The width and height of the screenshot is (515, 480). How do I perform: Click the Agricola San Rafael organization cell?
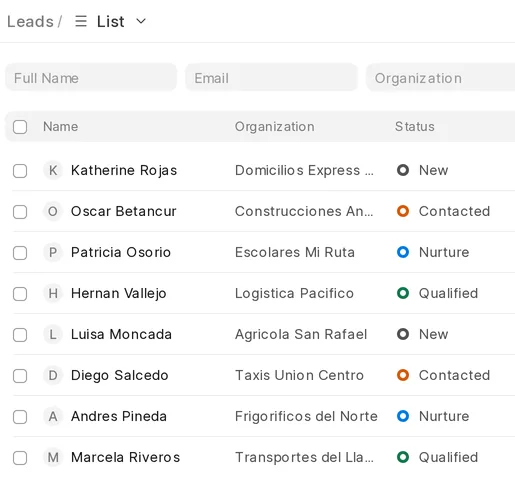[301, 334]
